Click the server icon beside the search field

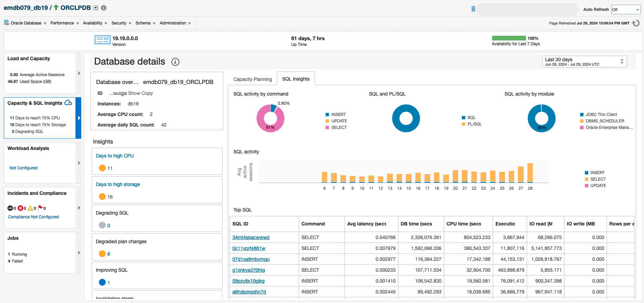(x=473, y=9)
